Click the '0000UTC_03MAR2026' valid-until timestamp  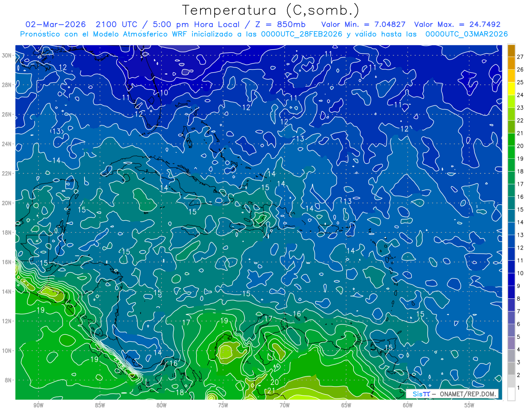point(466,34)
